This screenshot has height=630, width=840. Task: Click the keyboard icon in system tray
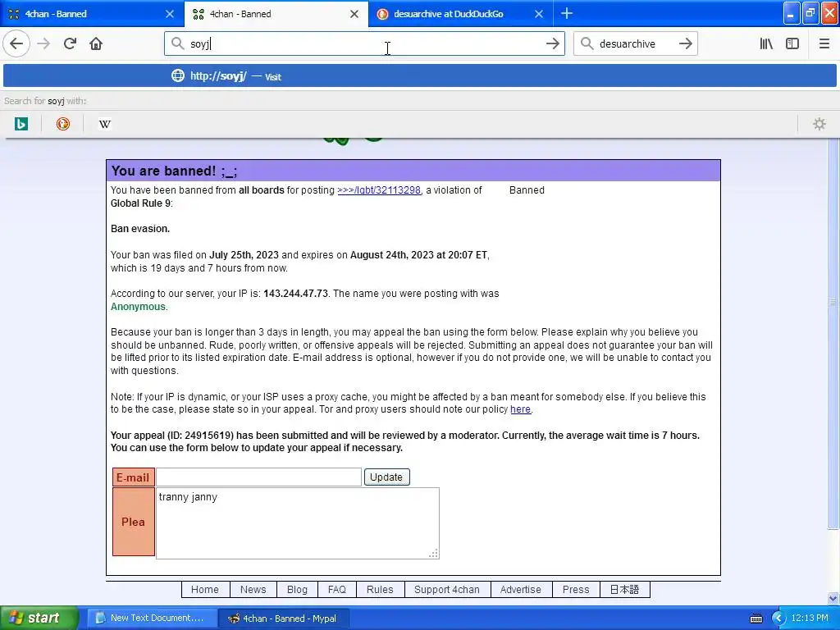pos(756,619)
